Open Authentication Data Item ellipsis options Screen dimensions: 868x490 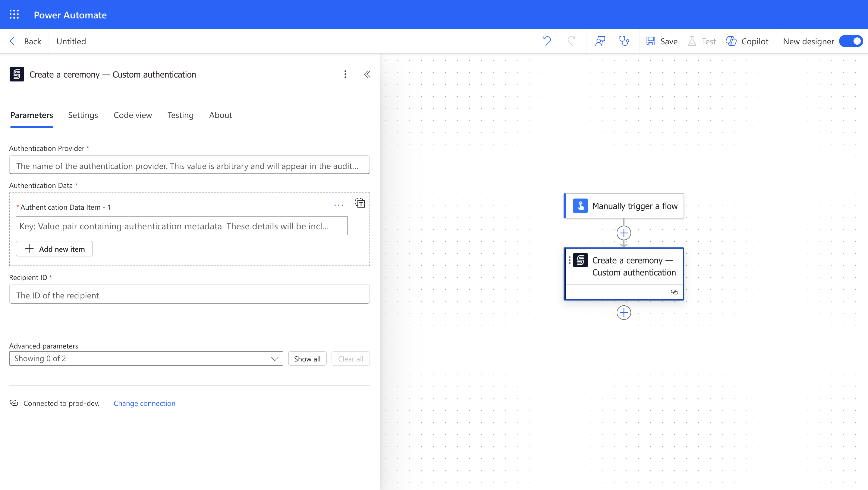point(339,205)
